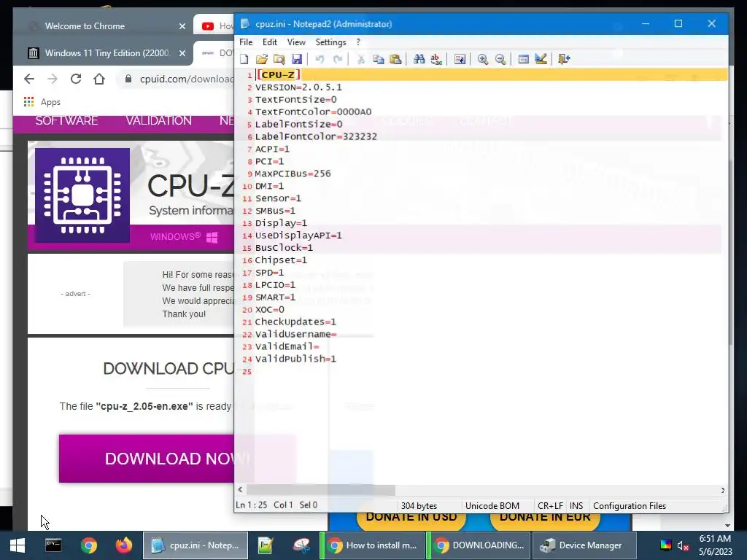Open Find with the binoculars icon
Image resolution: width=747 pixels, height=560 pixels.
(x=419, y=59)
